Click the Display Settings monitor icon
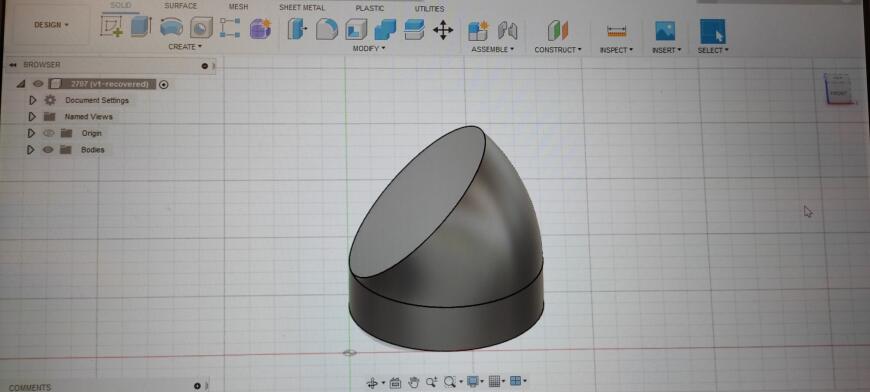870x392 pixels. 472,381
